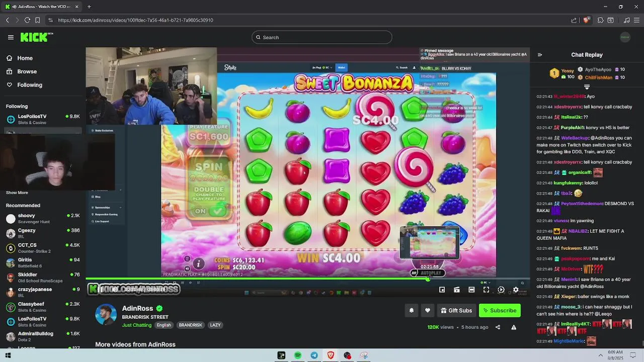The image size is (644, 362).
Task: Open Telegram from the taskbar
Action: pyautogui.click(x=314, y=355)
